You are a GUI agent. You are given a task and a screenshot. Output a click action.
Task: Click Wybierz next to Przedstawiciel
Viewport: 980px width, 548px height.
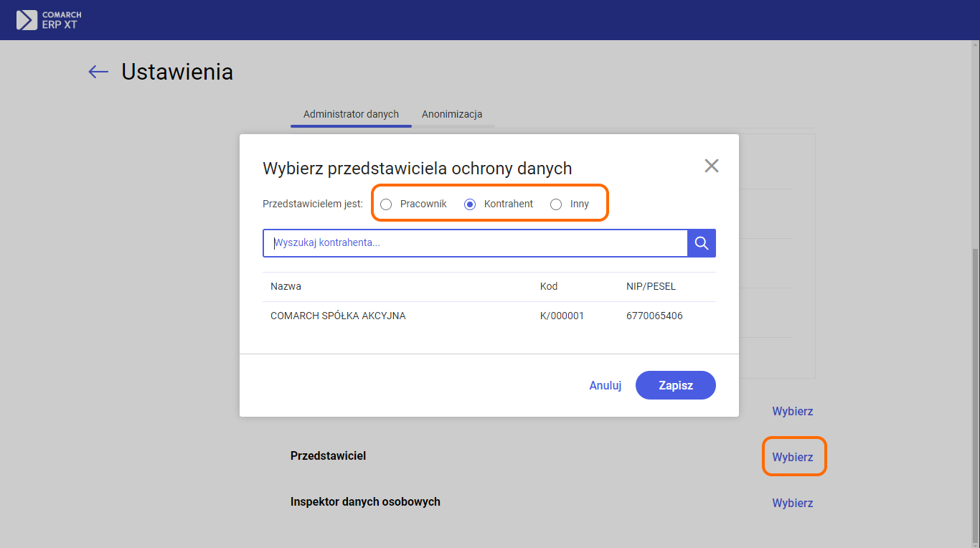792,457
